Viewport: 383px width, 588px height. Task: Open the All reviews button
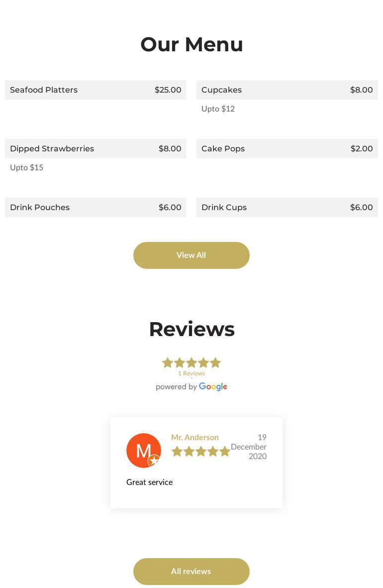pos(191,571)
